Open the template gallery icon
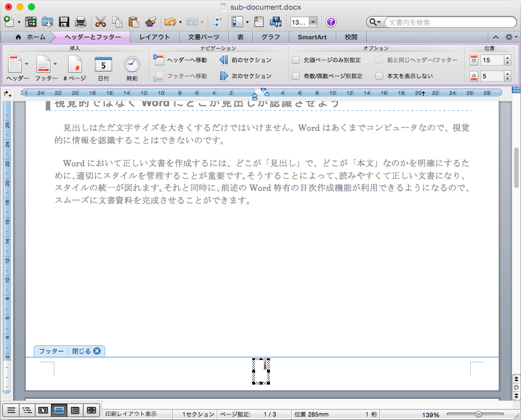Viewport: 521px width, 420px height. click(x=31, y=22)
